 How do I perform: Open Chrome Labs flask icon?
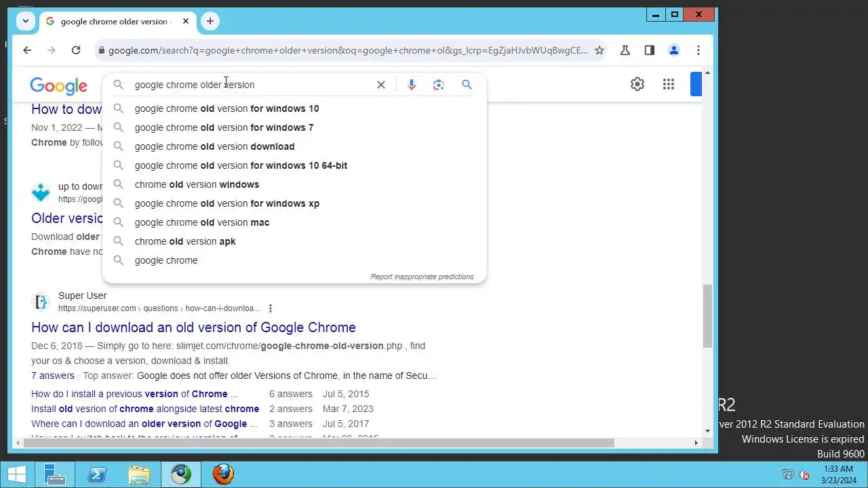click(625, 50)
